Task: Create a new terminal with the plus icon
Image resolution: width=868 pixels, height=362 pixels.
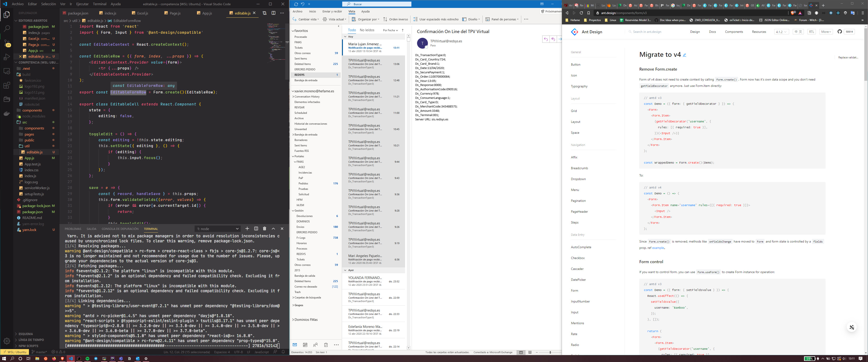Action: [x=247, y=229]
